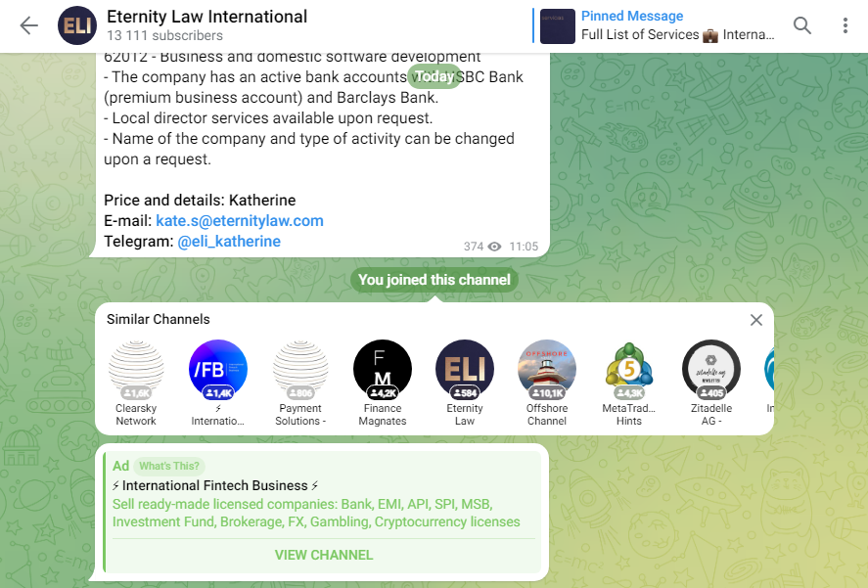The height and width of the screenshot is (588, 868).
Task: Click the 11:05 message timestamp
Action: click(x=524, y=247)
